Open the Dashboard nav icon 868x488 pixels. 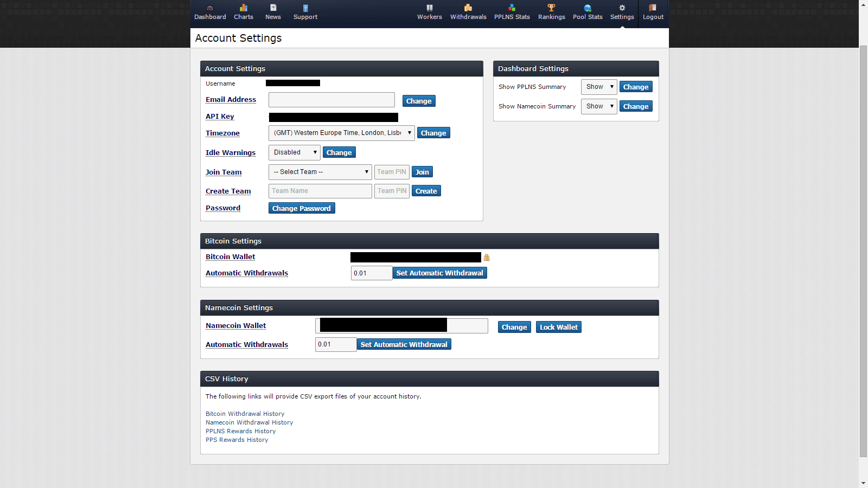point(210,8)
